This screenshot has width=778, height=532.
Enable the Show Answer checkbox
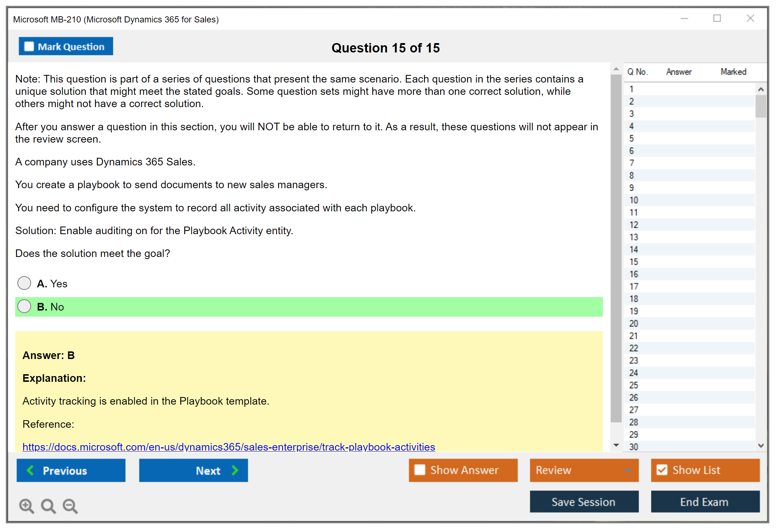(x=420, y=470)
